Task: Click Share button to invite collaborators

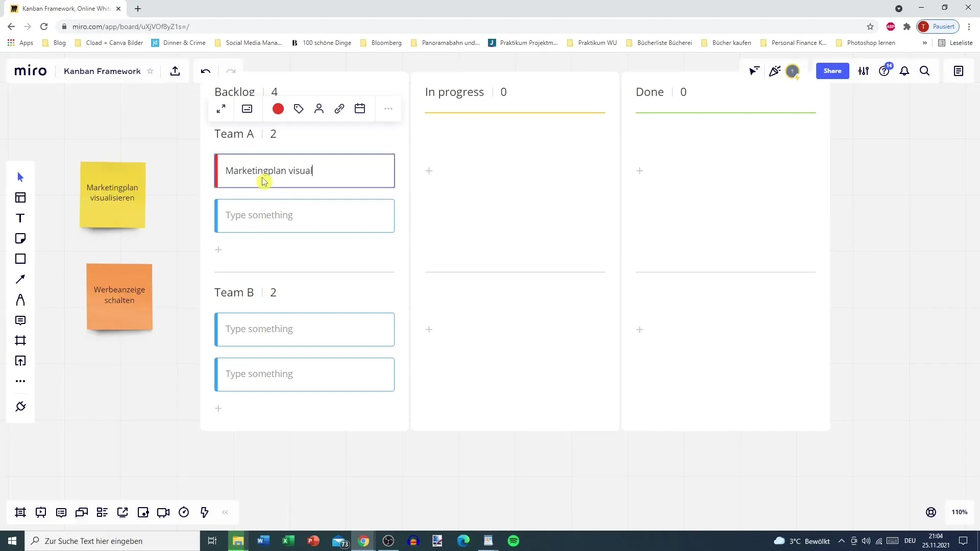Action: point(832,70)
